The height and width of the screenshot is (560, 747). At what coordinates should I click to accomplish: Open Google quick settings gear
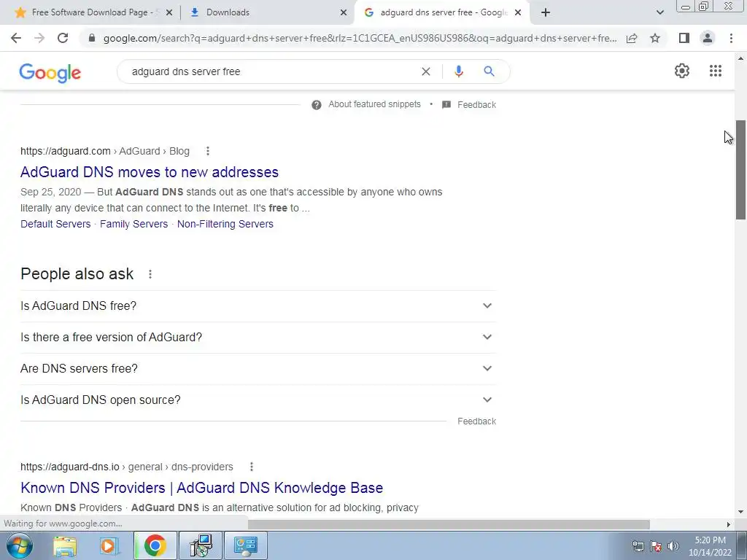coord(682,71)
